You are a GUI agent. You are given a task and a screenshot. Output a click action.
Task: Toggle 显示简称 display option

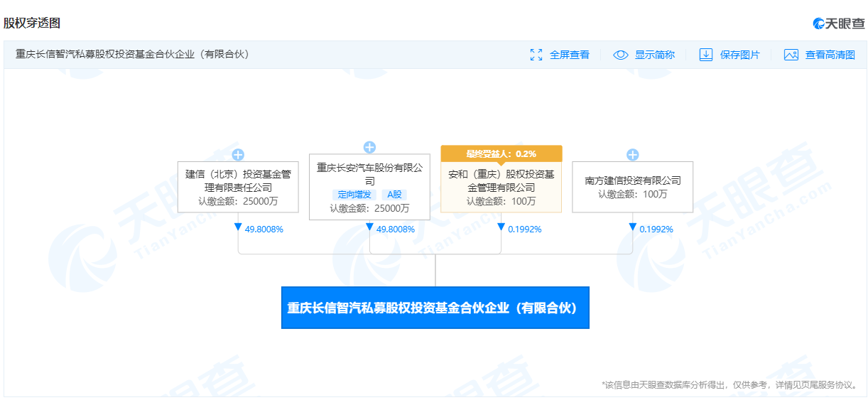[654, 55]
